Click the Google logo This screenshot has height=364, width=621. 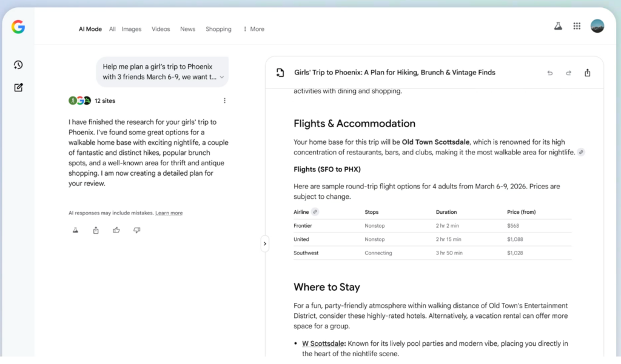click(18, 27)
